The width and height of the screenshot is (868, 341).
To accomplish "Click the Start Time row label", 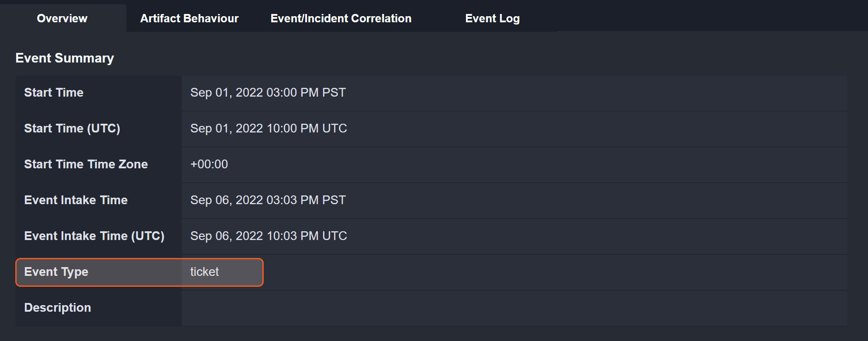I will (x=54, y=93).
